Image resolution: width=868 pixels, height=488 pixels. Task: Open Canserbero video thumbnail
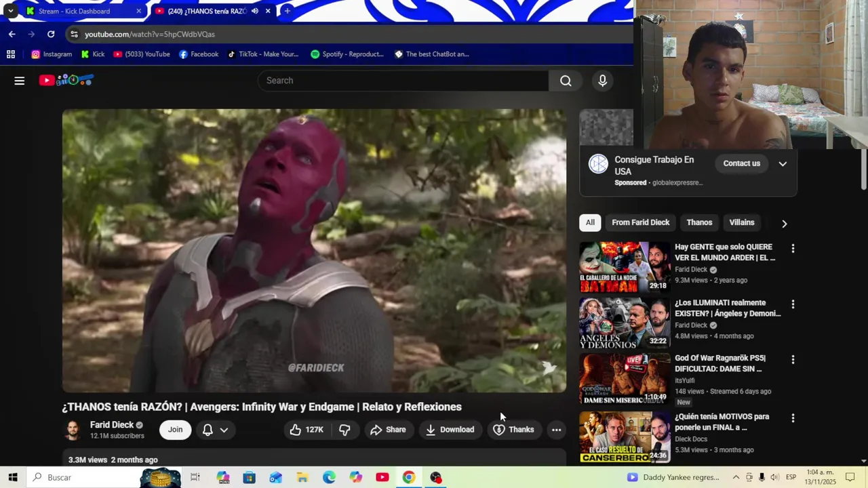(624, 436)
